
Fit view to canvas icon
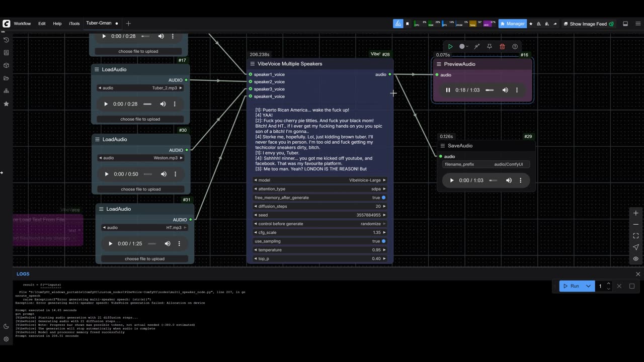[635, 236]
